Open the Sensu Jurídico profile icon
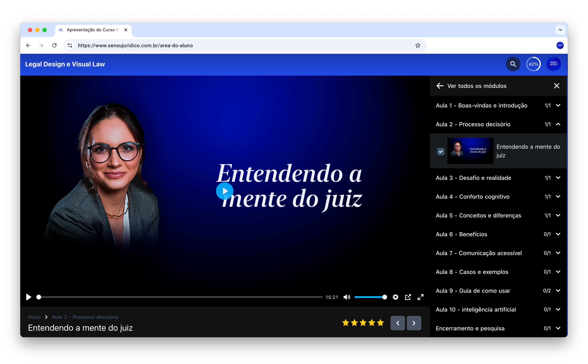The height and width of the screenshot is (364, 588). click(x=554, y=64)
